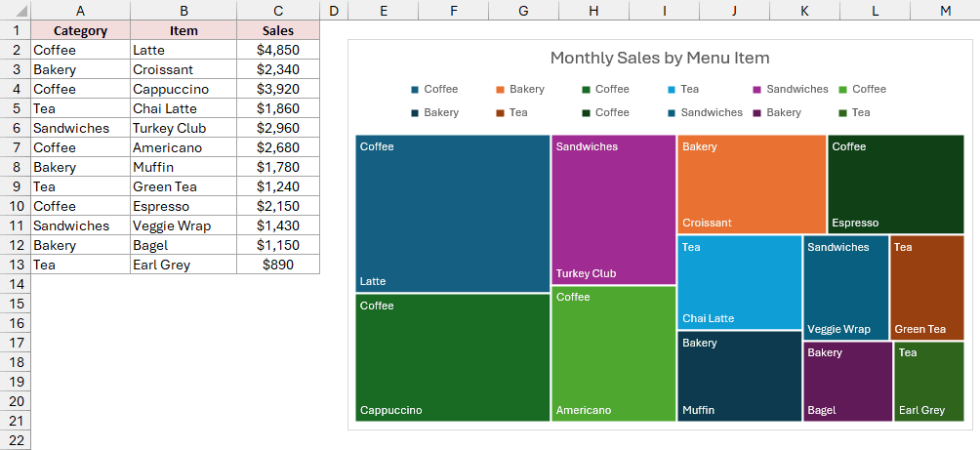
Task: Select row 14 header
Action: [x=15, y=284]
